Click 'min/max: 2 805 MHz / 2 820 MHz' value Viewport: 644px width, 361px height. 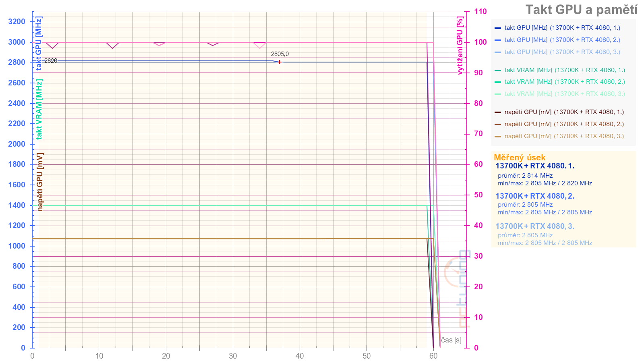pos(545,183)
